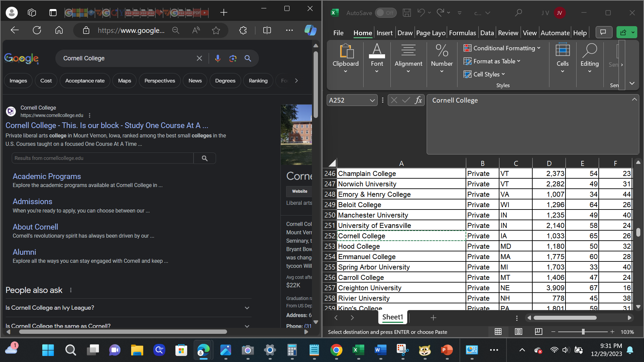The height and width of the screenshot is (362, 644).
Task: Click the Admissions sitelink
Action: 32,201
